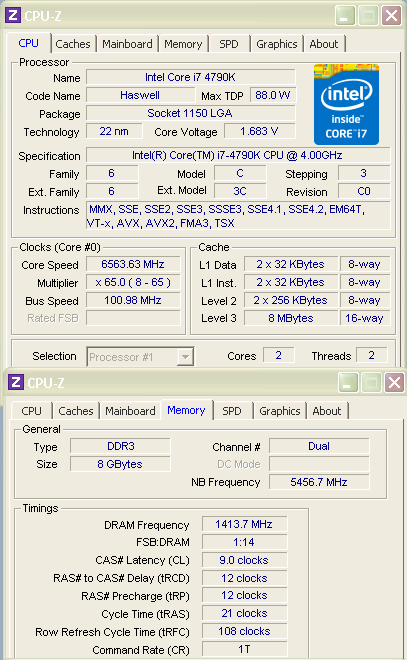The image size is (407, 660).
Task: Click the Command Rate value '1T'
Action: [x=244, y=649]
